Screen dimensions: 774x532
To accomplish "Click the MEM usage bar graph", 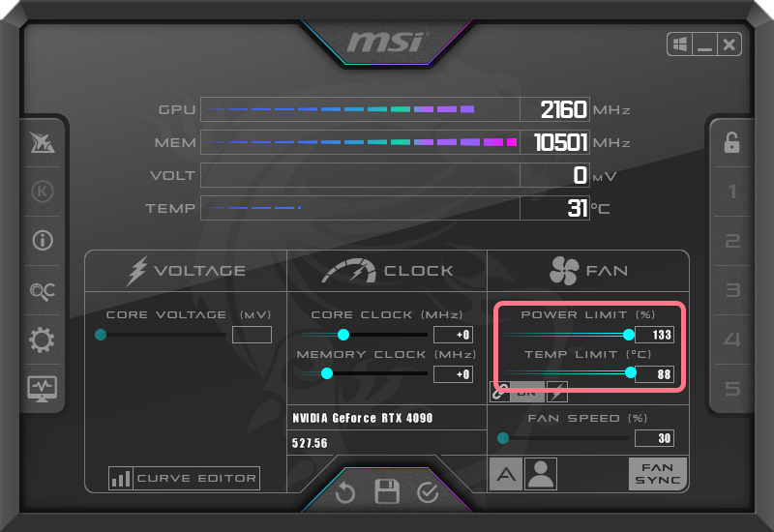I will (360, 142).
